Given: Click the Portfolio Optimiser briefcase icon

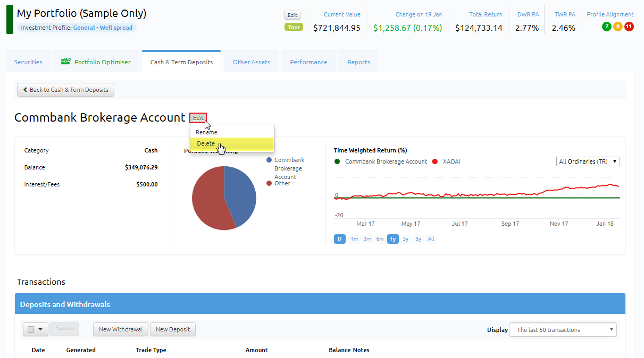Looking at the screenshot, I should [66, 61].
